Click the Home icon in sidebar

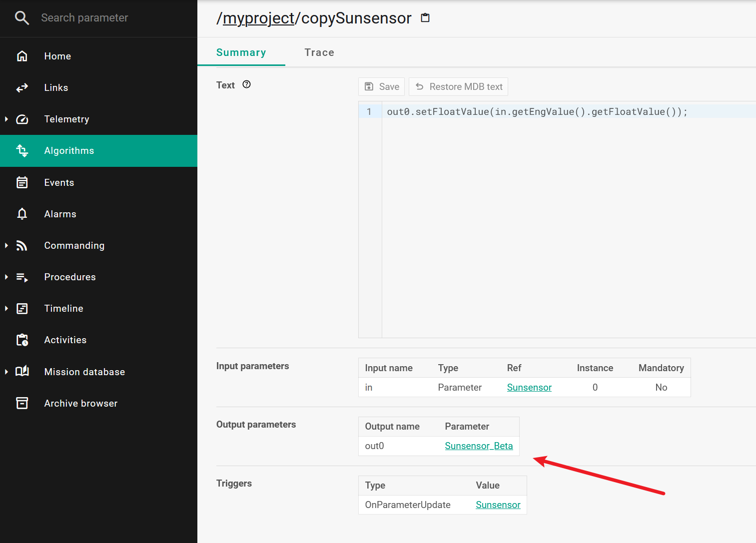(22, 56)
